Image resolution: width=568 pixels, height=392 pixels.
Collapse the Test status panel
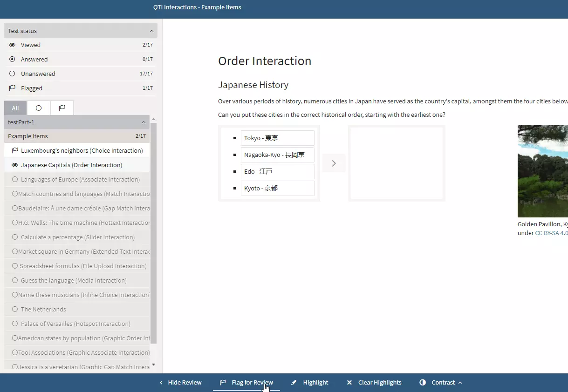coord(151,31)
